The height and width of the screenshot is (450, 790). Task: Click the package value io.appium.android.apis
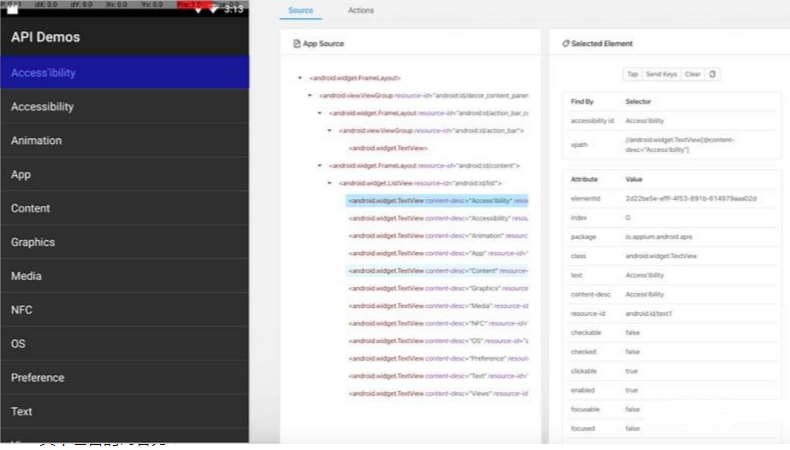[x=659, y=237]
